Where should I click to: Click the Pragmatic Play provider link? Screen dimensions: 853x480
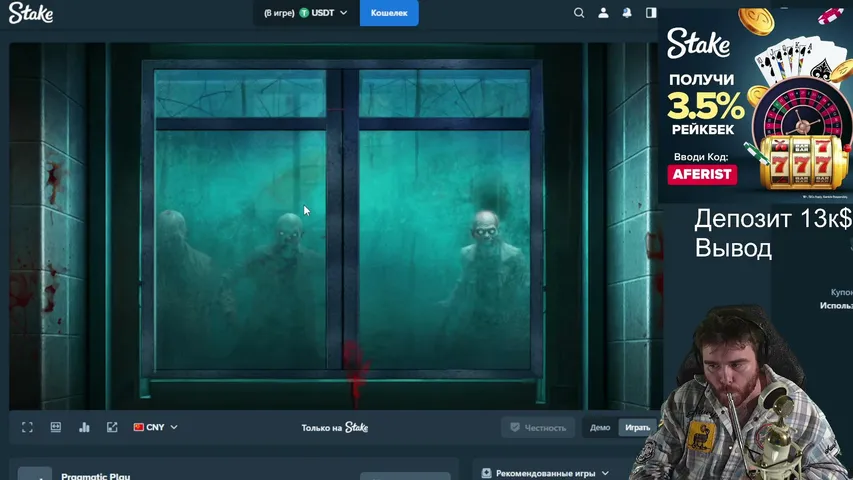[96, 476]
